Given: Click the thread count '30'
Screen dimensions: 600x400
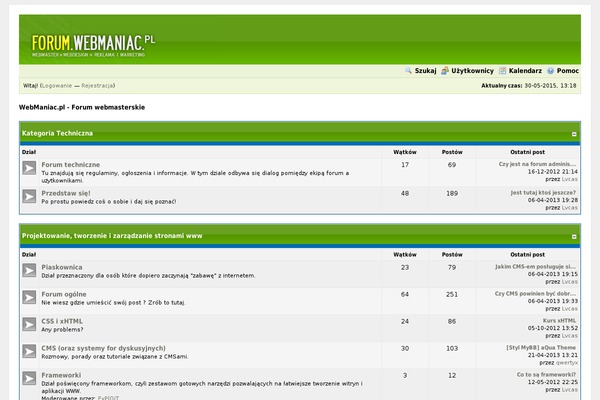Looking at the screenshot, I should pos(405,348).
